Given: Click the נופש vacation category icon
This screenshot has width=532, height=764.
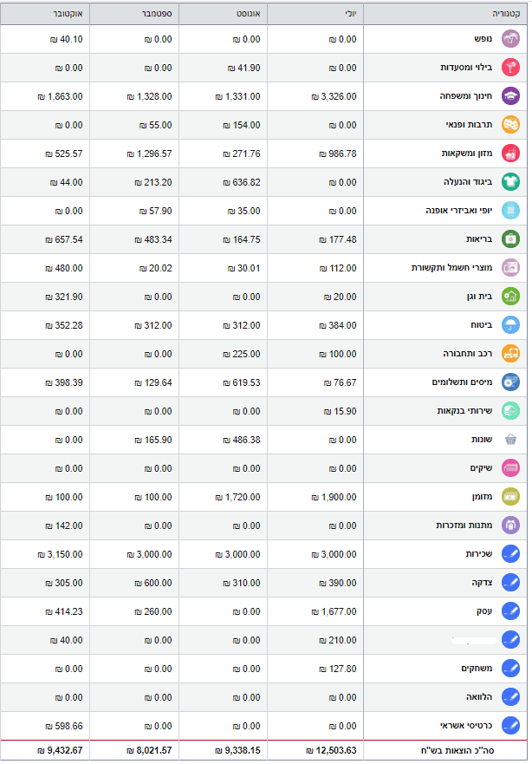Looking at the screenshot, I should (511, 39).
